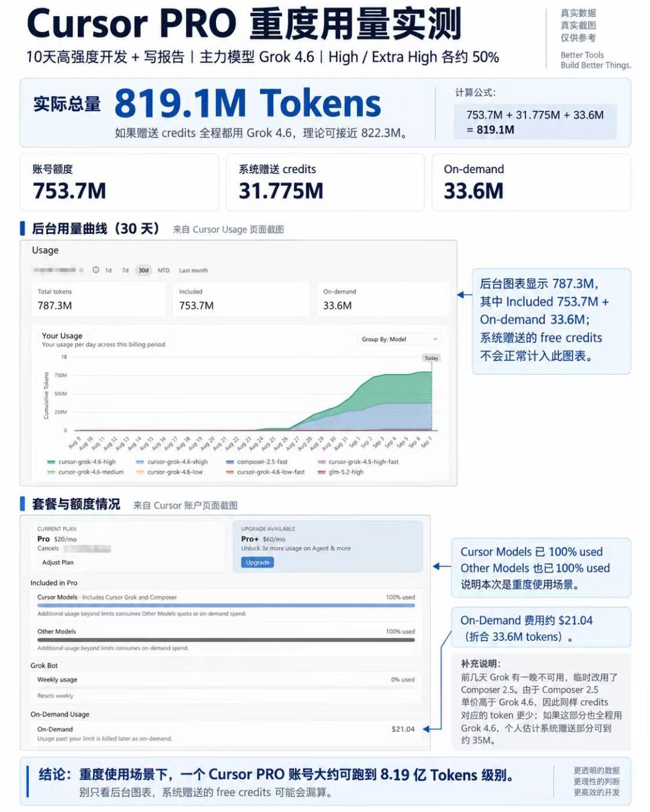Toggle cursor-grok-4.6-high legend swatch

pos(51,462)
